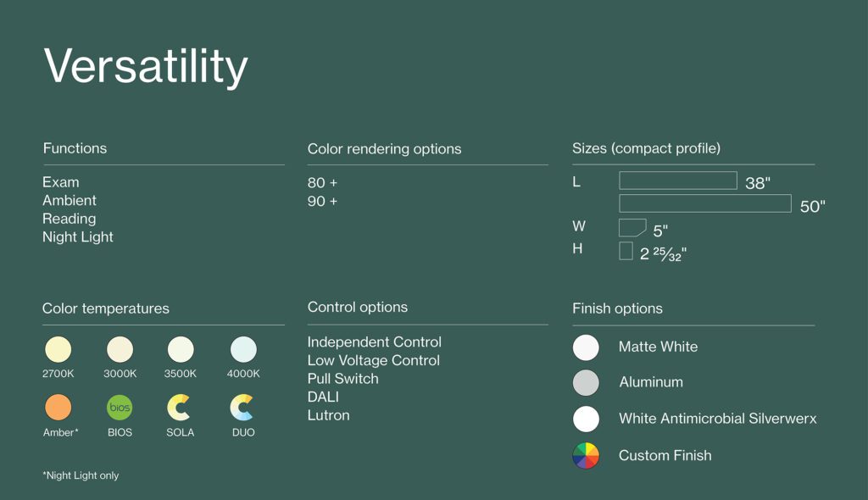This screenshot has height=500, width=868.
Task: Click the BIOS green logo icon
Action: pos(120,408)
